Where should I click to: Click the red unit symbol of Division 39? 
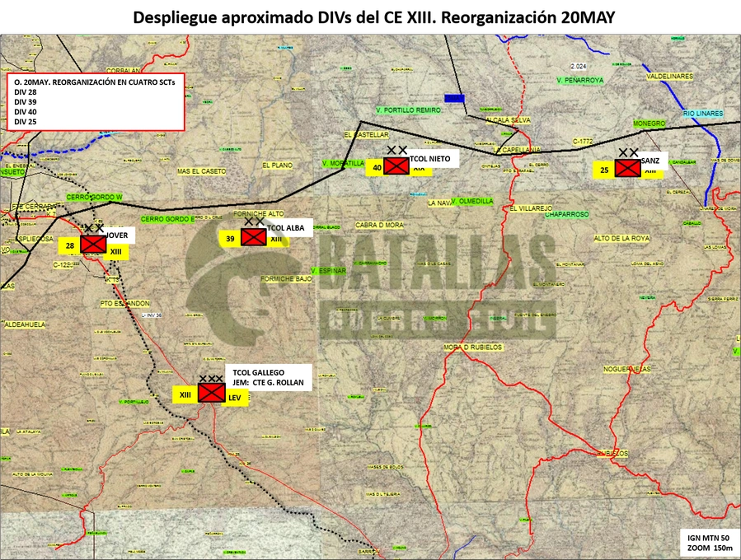254,237
